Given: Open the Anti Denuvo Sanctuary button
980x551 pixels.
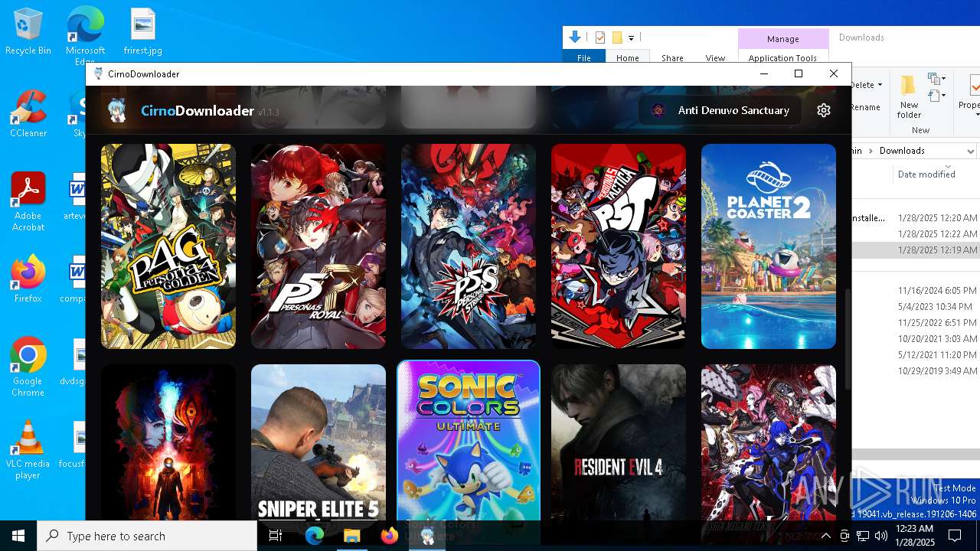Looking at the screenshot, I should coord(720,110).
